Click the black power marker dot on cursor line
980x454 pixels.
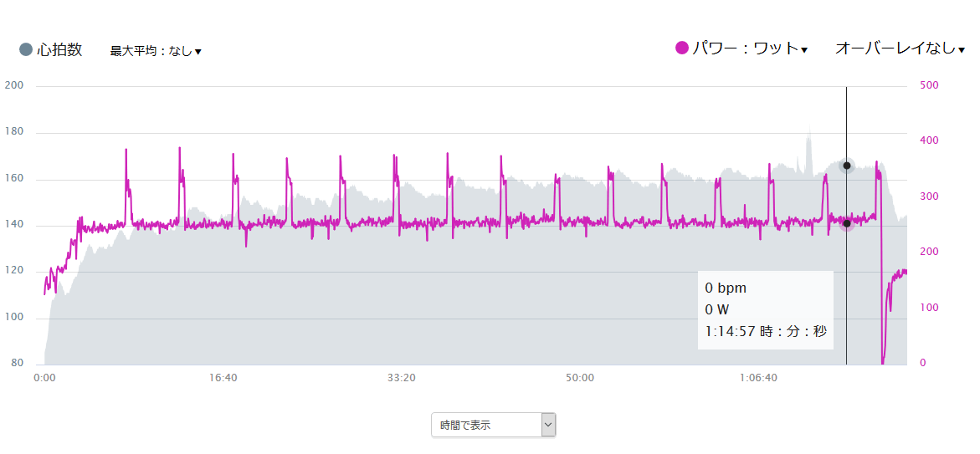pyautogui.click(x=847, y=223)
